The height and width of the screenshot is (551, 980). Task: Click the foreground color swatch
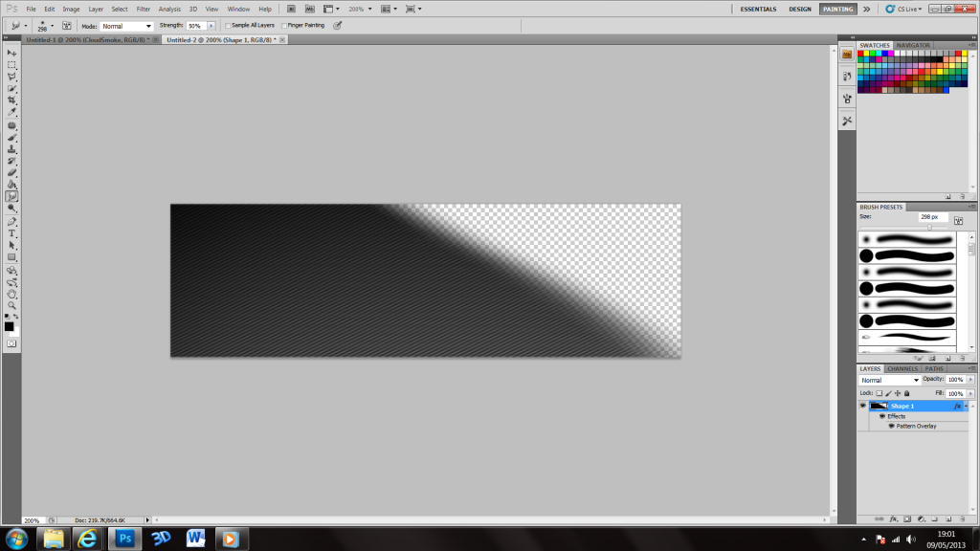10,326
